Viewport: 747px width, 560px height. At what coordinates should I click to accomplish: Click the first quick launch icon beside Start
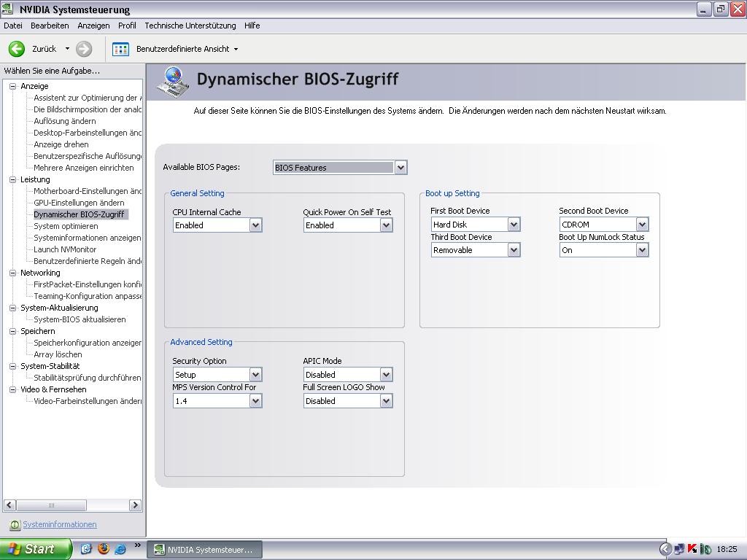point(86,549)
